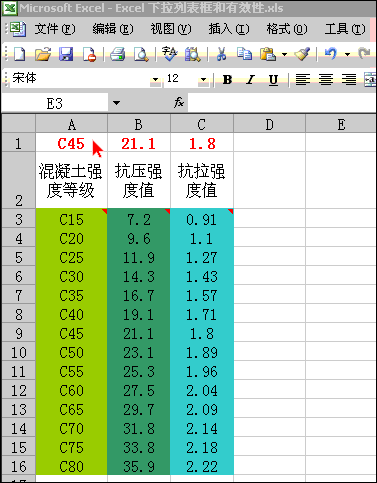
Task: Select cell containing C30
Action: tap(71, 276)
